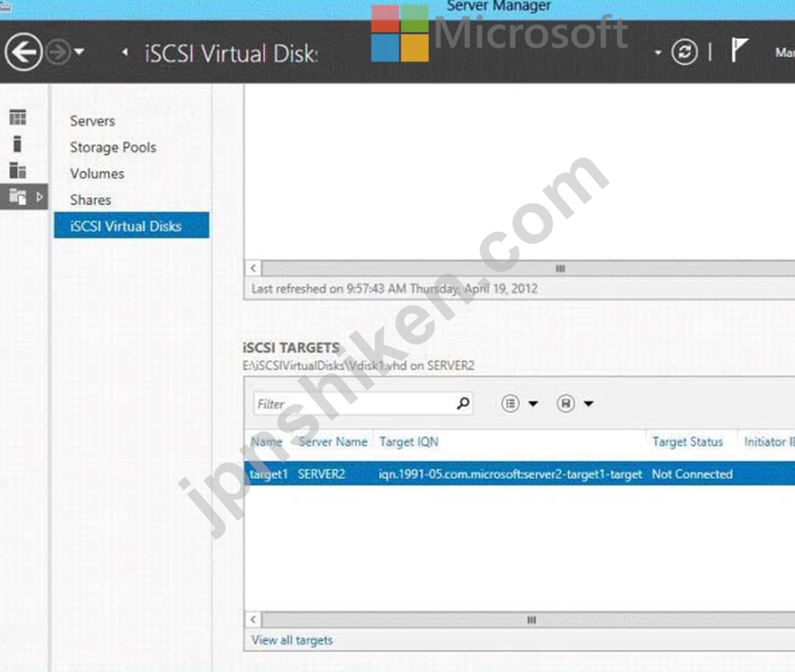The image size is (795, 672).
Task: Open the list options dropdown arrow
Action: click(x=533, y=404)
